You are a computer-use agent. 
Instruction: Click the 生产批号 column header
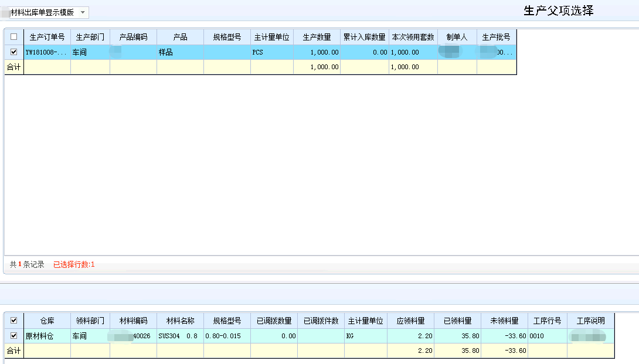point(496,37)
